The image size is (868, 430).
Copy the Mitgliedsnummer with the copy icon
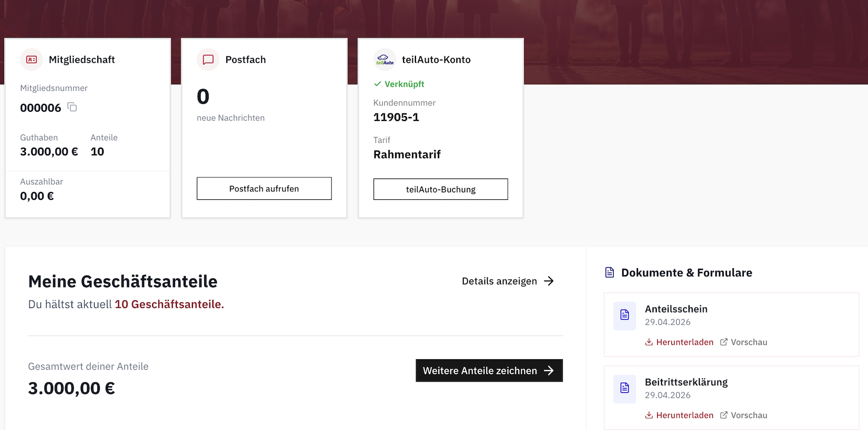coord(72,107)
